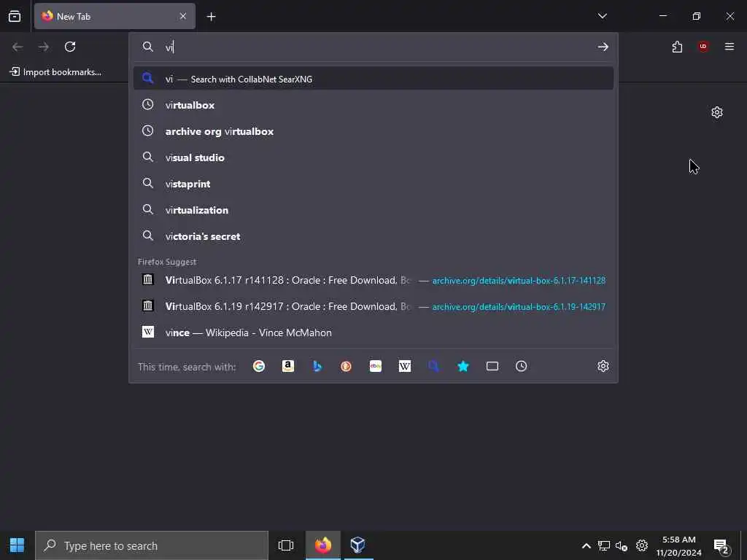Search this time with Google icon

coord(259,366)
